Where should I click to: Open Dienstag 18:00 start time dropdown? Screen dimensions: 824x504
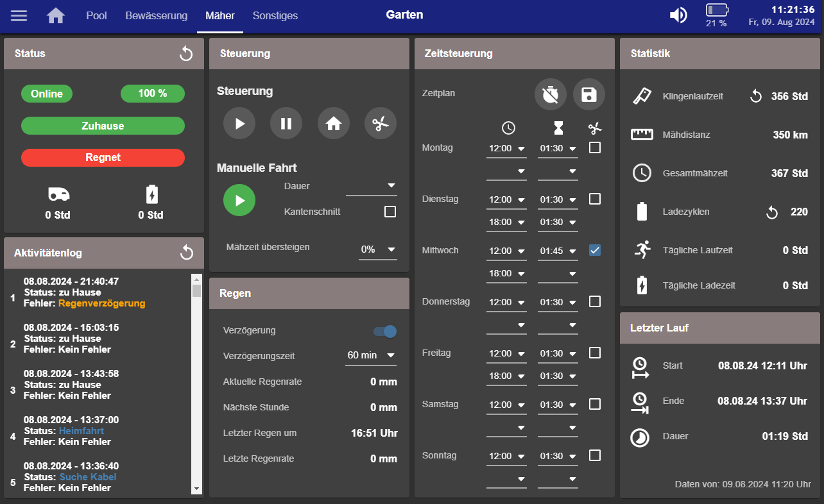point(506,223)
